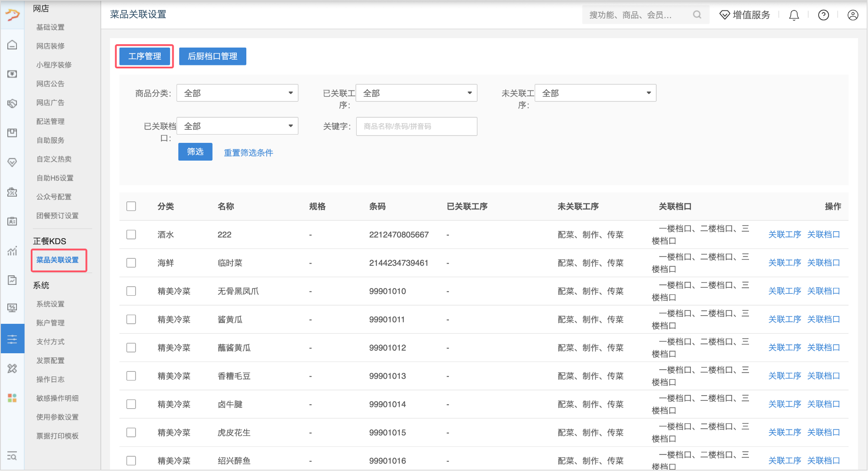This screenshot has width=868, height=471.
Task: Check the row checkbox for 香糟毛豆
Action: coord(131,376)
